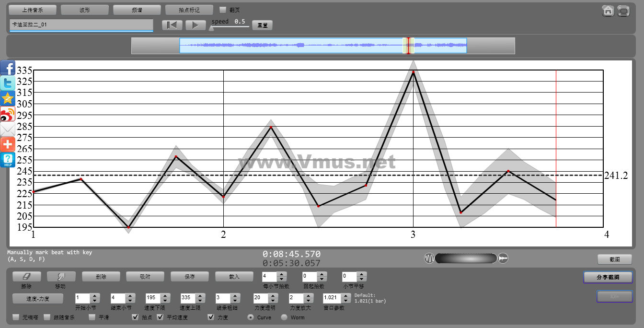Viewport: 644px width, 328px height.
Task: Select the Worm radio button
Action: (x=284, y=317)
